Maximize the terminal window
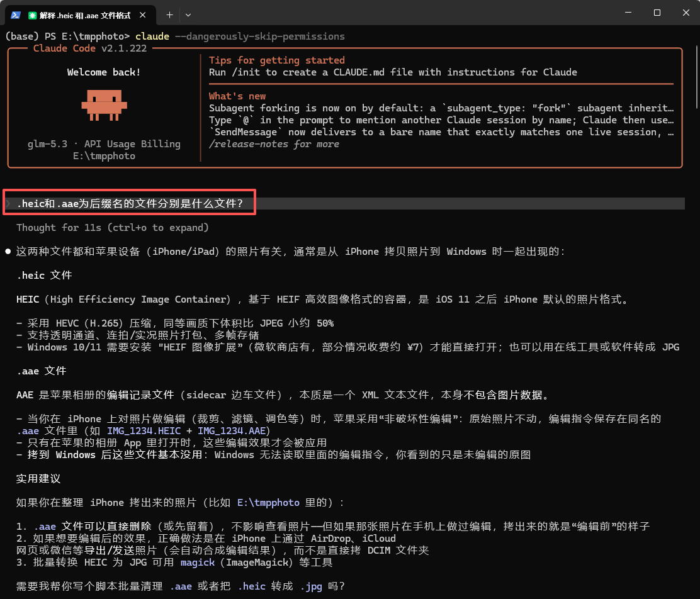The image size is (700, 599). tap(657, 13)
